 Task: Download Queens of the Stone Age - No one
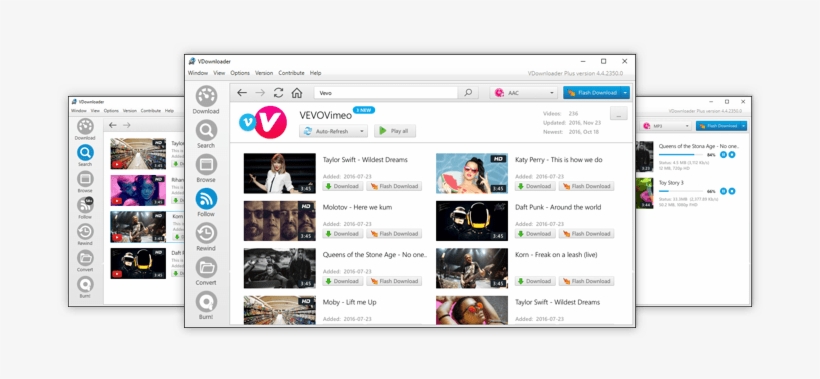[343, 281]
